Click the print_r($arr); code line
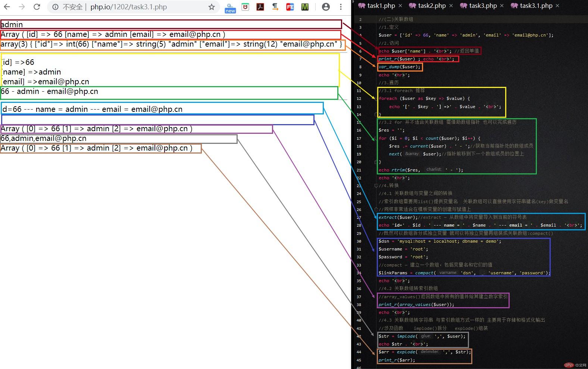The image size is (588, 369). (397, 360)
